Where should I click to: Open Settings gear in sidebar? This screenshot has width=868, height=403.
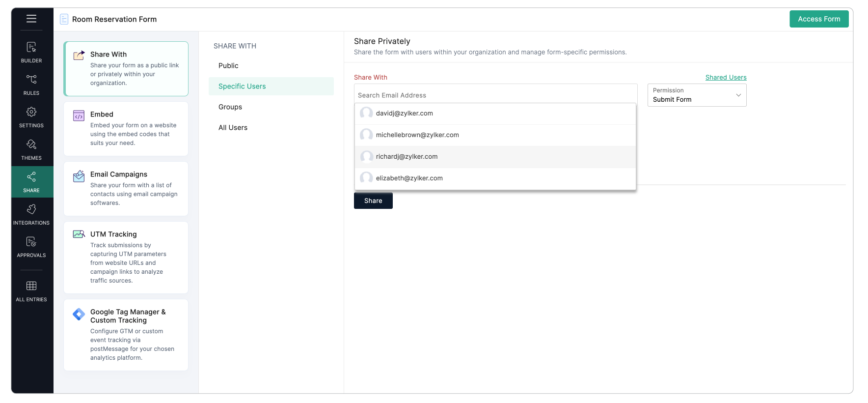[31, 112]
